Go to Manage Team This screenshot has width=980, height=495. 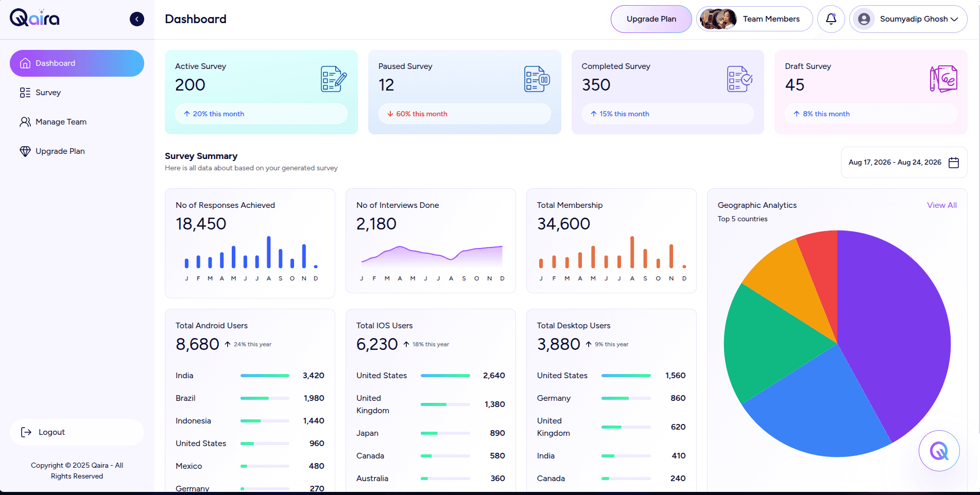click(x=77, y=122)
